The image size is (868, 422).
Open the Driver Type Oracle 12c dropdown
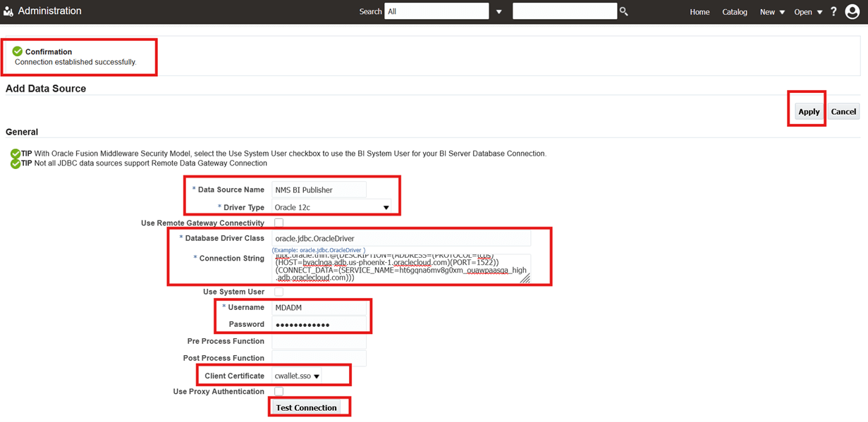(x=332, y=207)
